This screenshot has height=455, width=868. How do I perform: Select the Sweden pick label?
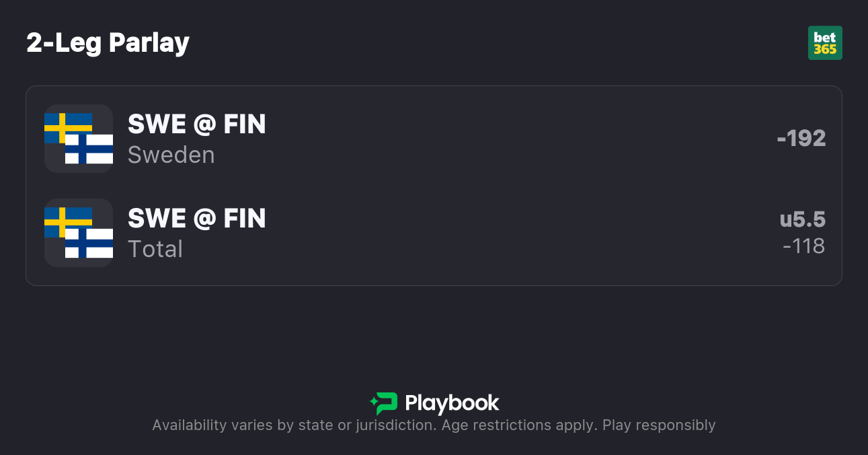(171, 155)
